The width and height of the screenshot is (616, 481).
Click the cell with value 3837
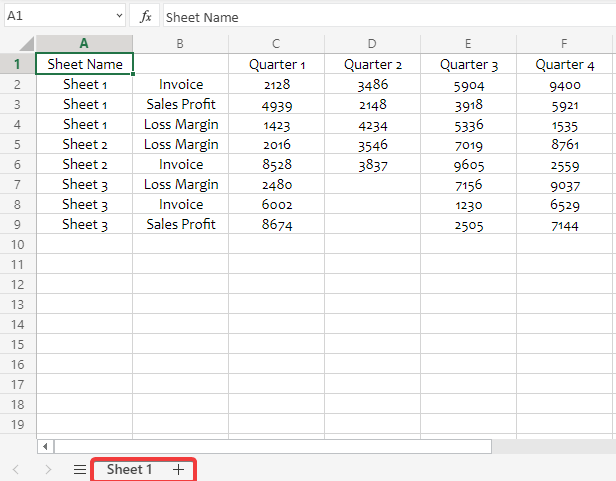point(372,164)
